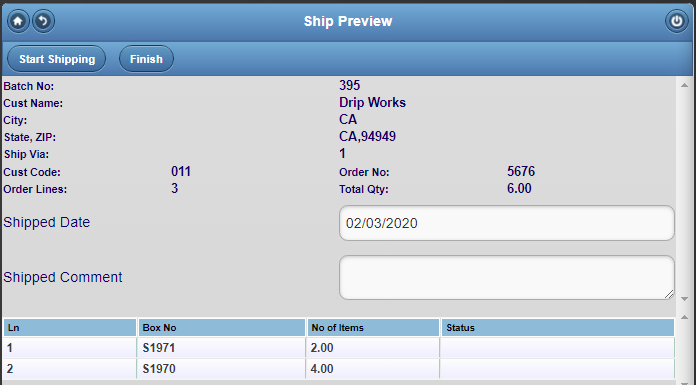Click the Ship Preview title
The height and width of the screenshot is (385, 696).
tap(348, 21)
